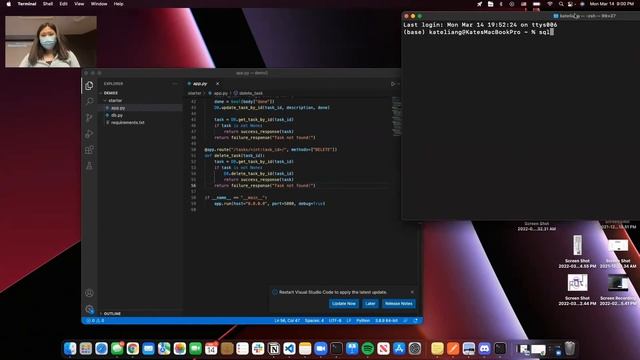Viewport: 640px width, 360px height.
Task: Open Safari from the dock
Action: [x=101, y=349]
